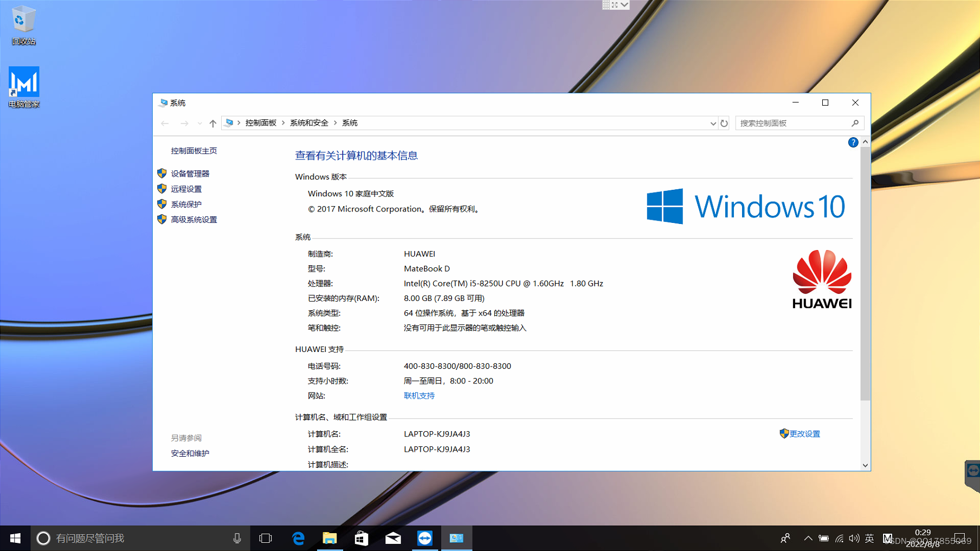The width and height of the screenshot is (980, 551).
Task: Click system icon in window title bar
Action: (163, 102)
